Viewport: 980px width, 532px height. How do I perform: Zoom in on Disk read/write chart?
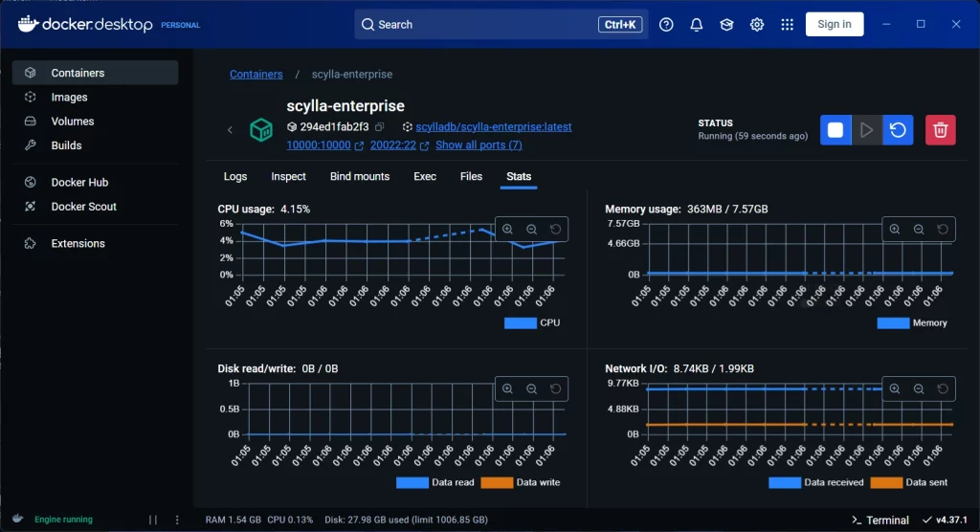(507, 388)
